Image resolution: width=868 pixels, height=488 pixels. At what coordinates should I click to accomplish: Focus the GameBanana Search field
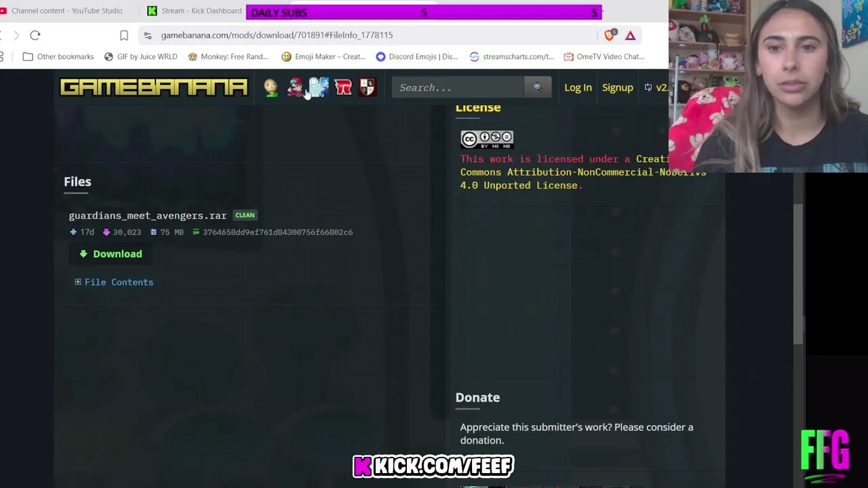pos(459,87)
